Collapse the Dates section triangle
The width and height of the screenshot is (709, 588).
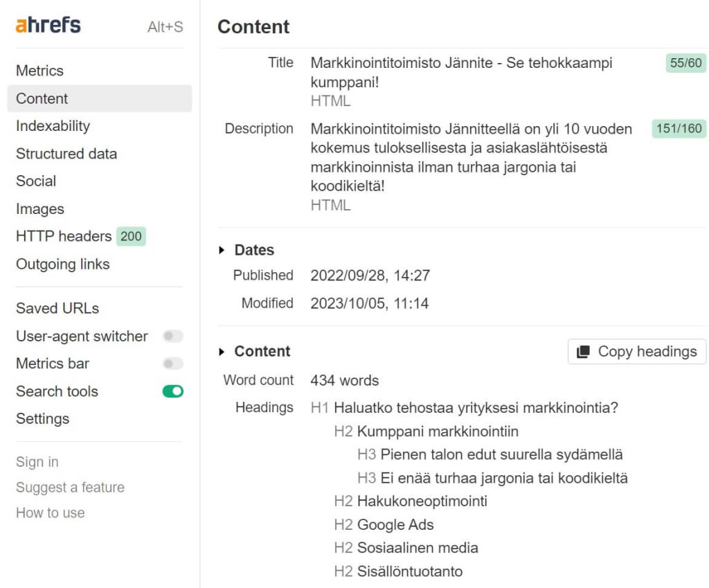pyautogui.click(x=222, y=251)
